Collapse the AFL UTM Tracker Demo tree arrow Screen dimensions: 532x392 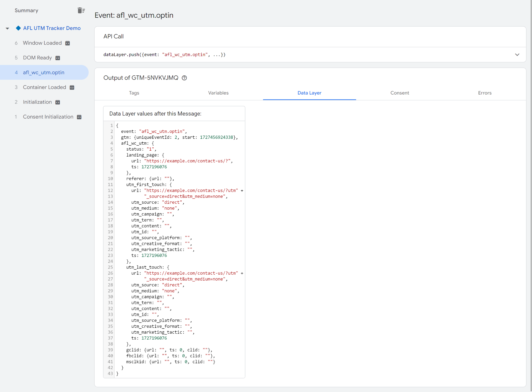pyautogui.click(x=7, y=28)
